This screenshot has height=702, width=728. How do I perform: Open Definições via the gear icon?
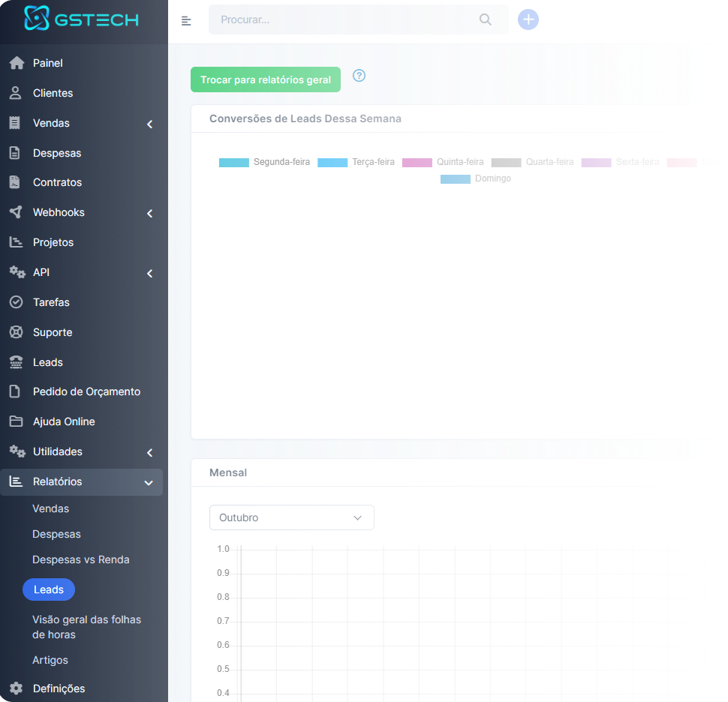17,688
